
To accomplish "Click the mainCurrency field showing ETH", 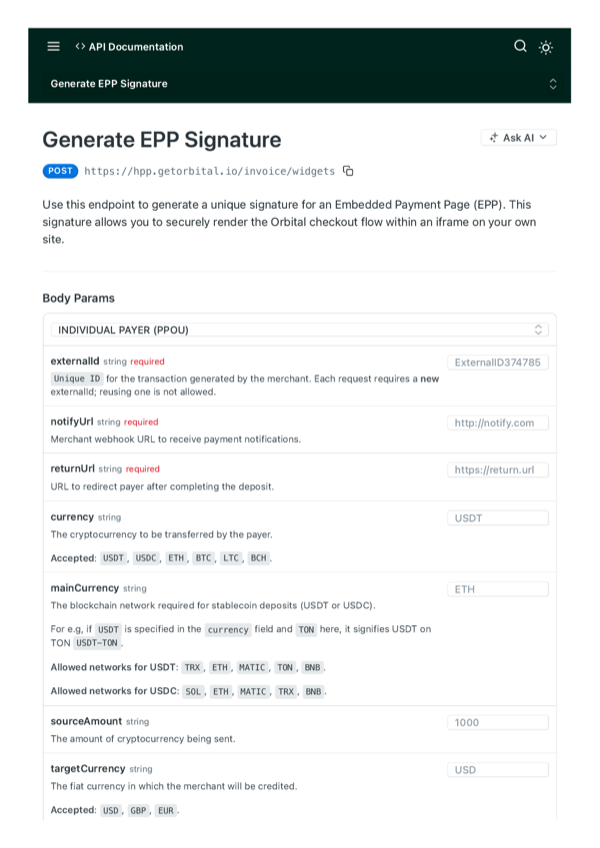I will click(498, 588).
